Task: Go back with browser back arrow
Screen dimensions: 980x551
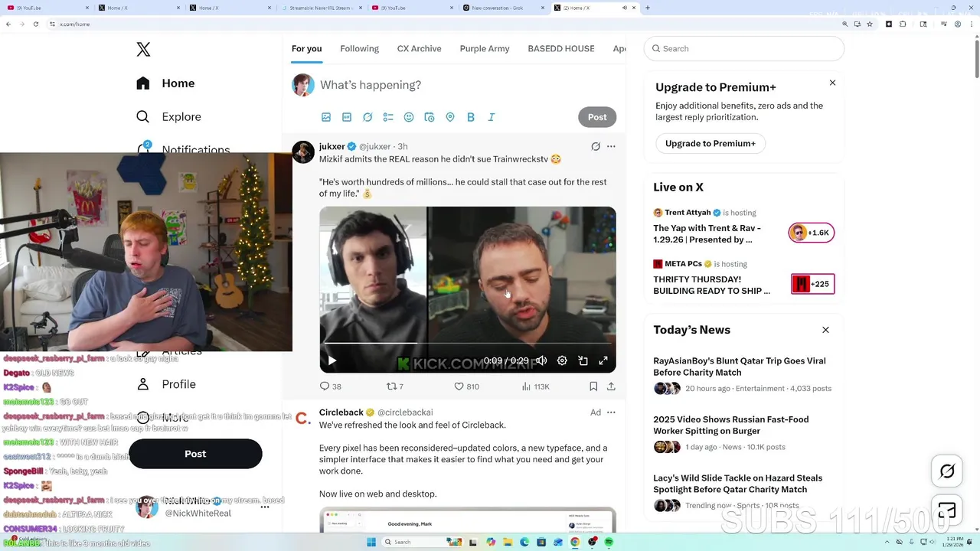Action: click(8, 24)
